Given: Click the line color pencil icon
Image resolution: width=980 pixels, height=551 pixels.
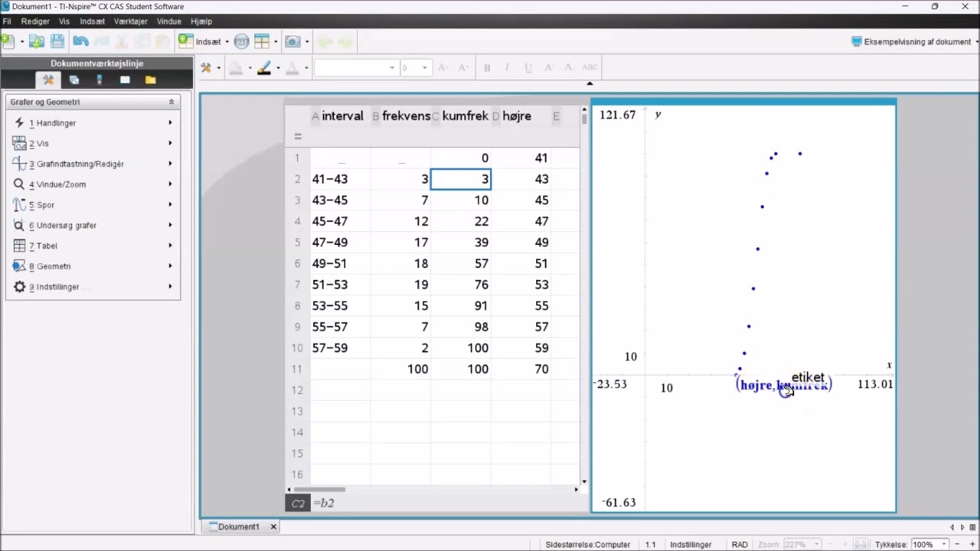Looking at the screenshot, I should pos(264,67).
